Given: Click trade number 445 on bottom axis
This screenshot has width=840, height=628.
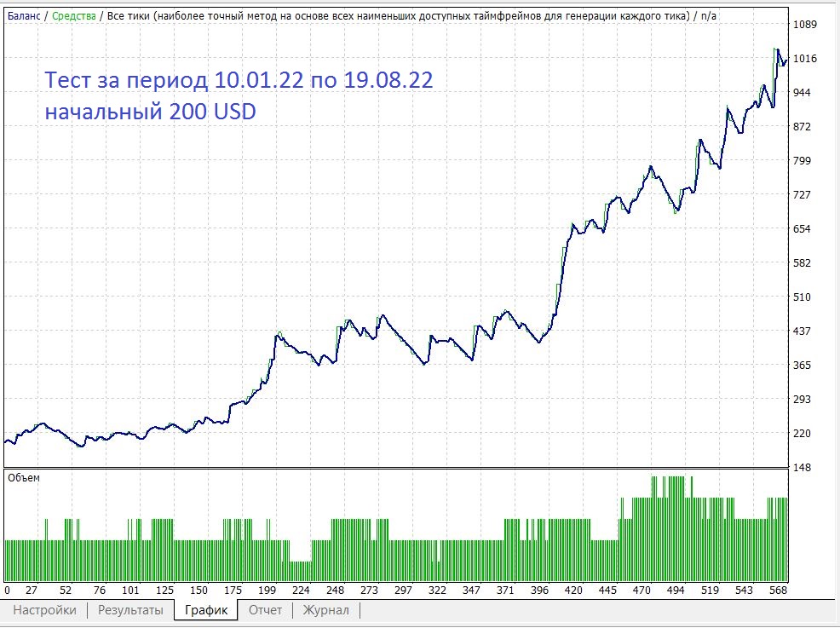Looking at the screenshot, I should pyautogui.click(x=607, y=590).
